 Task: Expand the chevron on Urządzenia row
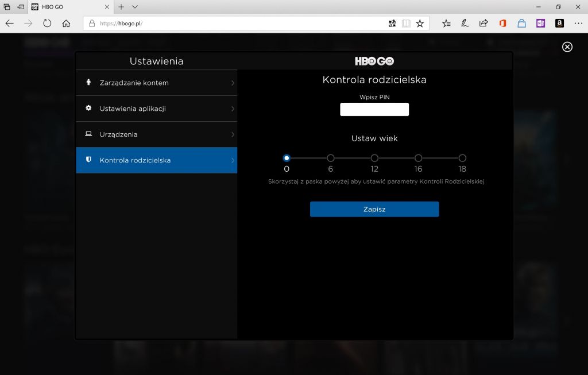[x=233, y=134]
